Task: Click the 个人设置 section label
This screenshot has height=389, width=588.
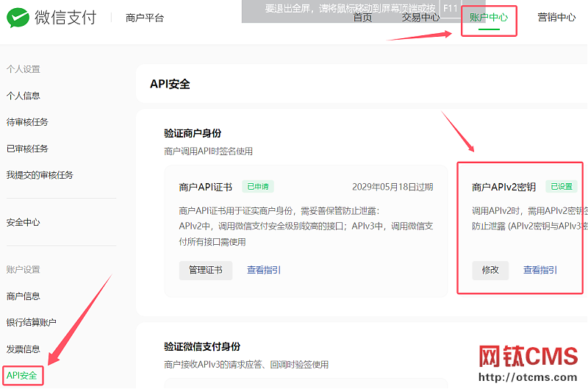Action: 24,69
